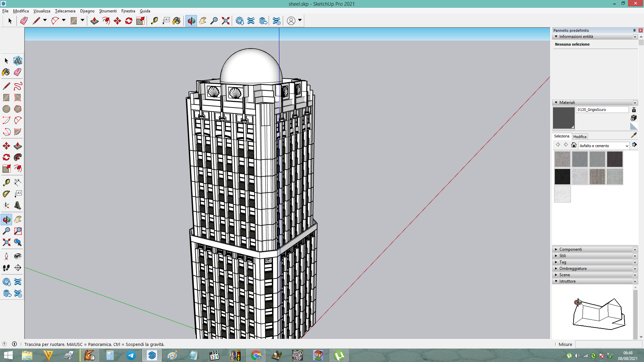Open the Telecamera menu
The width and height of the screenshot is (644, 362).
tap(65, 11)
